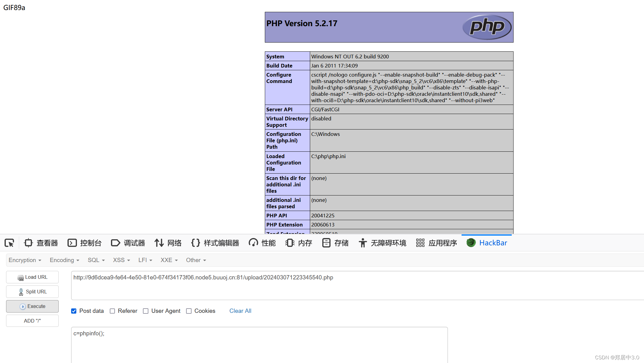Image resolution: width=644 pixels, height=363 pixels.
Task: Select the Build Date value Jan 6 2011
Action: pyautogui.click(x=334, y=66)
